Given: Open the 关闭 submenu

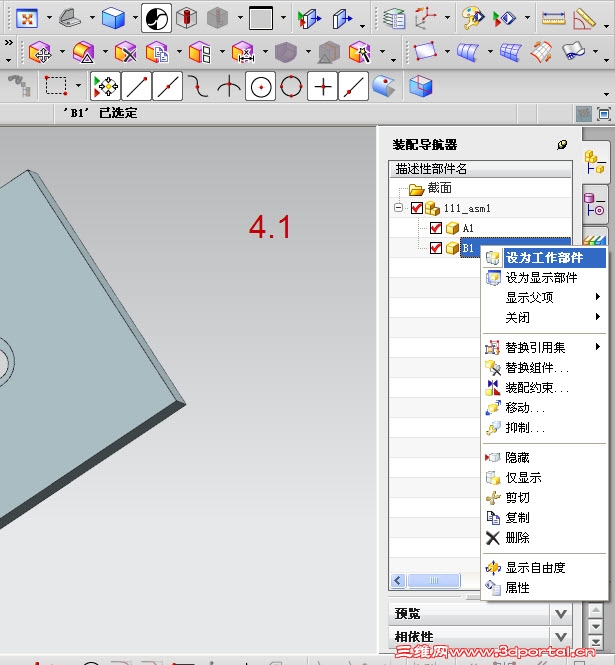Looking at the screenshot, I should click(545, 317).
